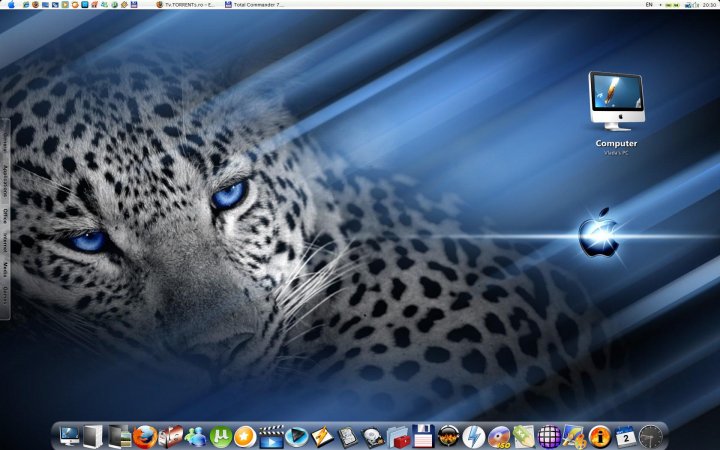
Task: Open the dark pictures folder dock icon
Action: click(x=119, y=436)
